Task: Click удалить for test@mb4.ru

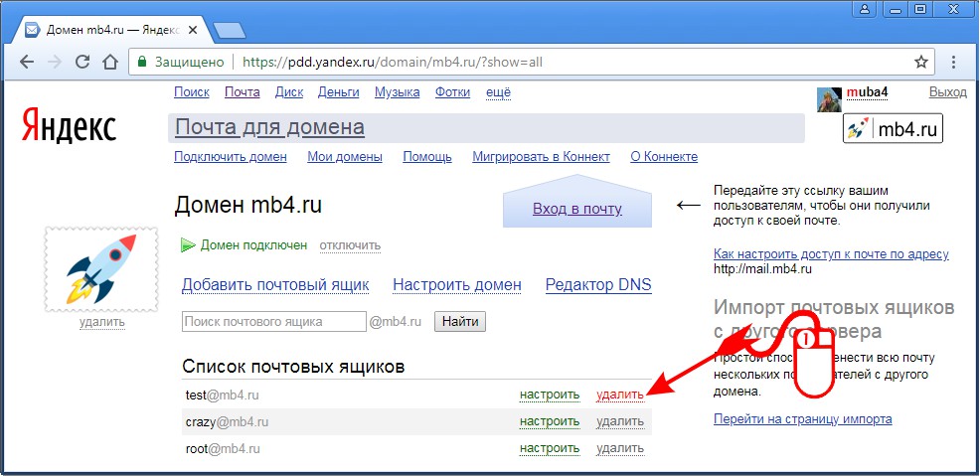Action: (x=620, y=395)
